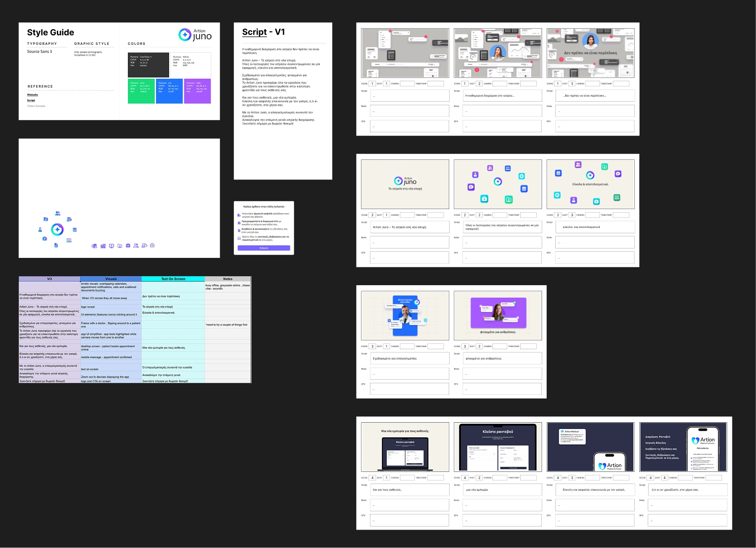Select the flask icon orbiting the Juno logo
Screen dimensions: 756x548
click(40, 230)
